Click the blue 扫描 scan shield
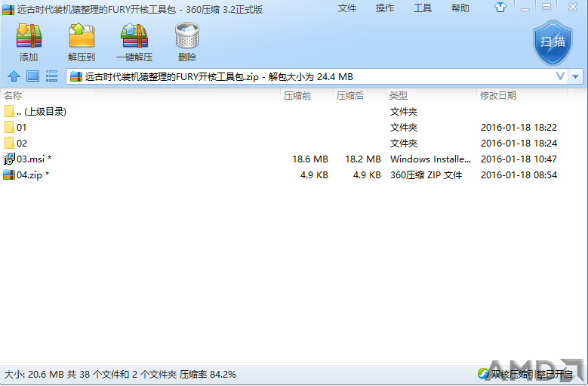Viewport: 588px width, 386px height. (x=553, y=42)
